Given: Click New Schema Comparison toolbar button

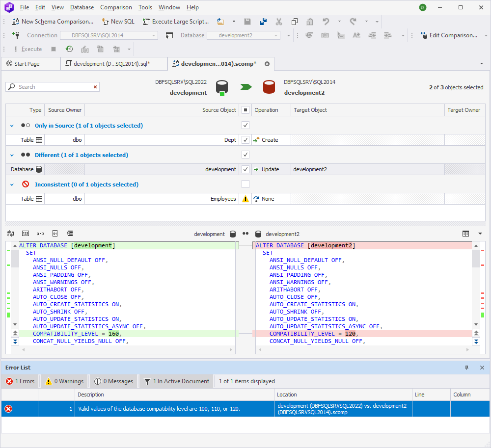Looking at the screenshot, I should [53, 22].
